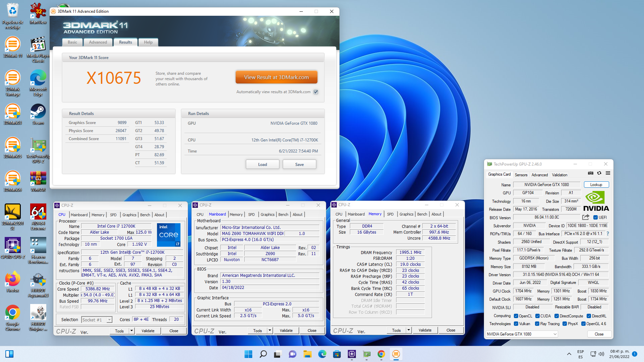Click '31.0.15.1640' Driver Version field
Viewport: 644px width, 362px height.
[561, 275]
